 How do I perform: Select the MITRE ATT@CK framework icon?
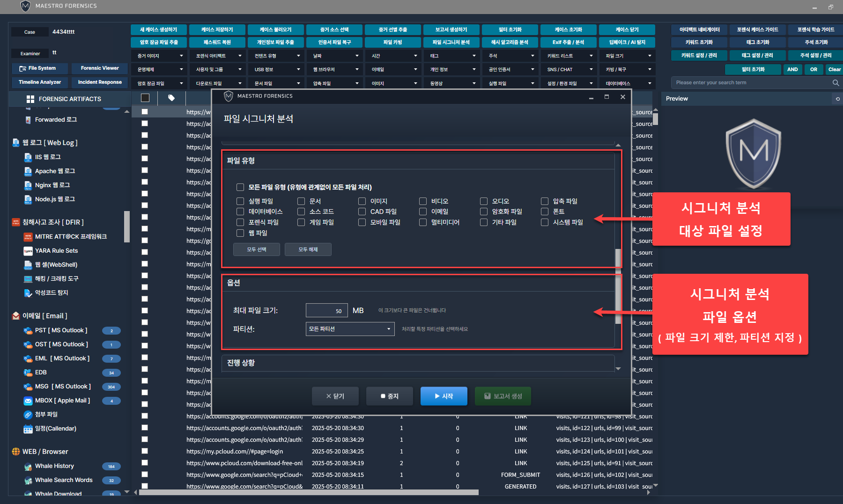pos(28,237)
